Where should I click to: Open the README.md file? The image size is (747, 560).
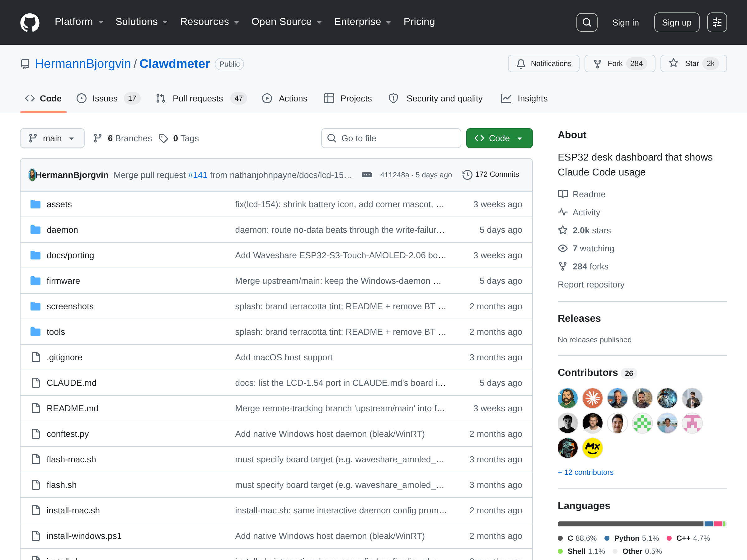coord(73,408)
